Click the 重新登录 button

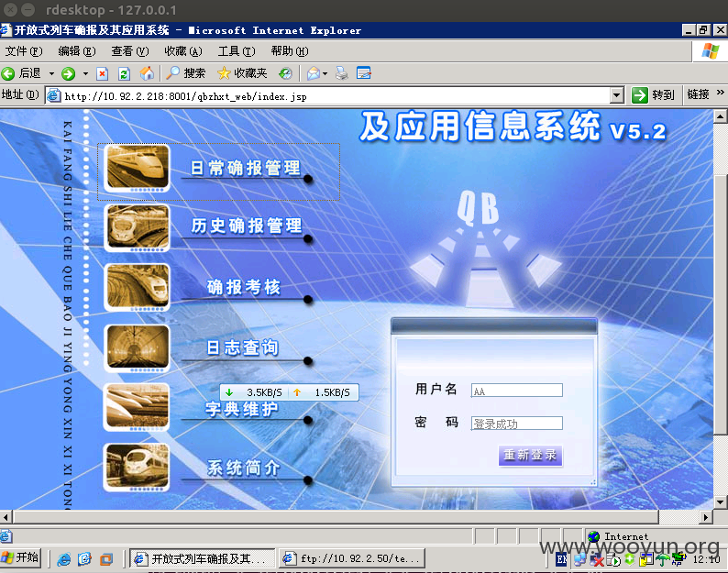pos(530,455)
